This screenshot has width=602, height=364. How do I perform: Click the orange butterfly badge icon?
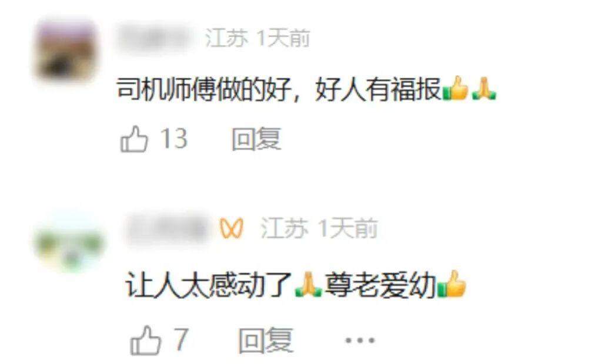click(232, 228)
